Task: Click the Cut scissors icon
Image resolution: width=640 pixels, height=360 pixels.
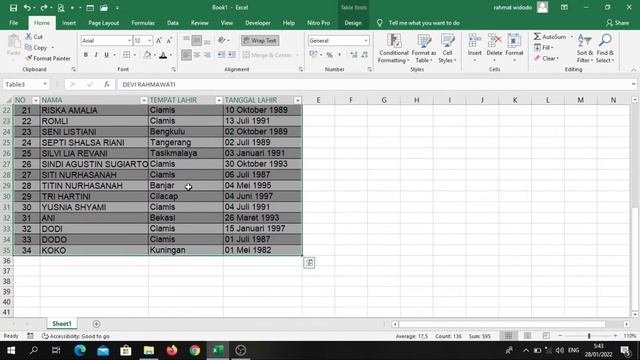Action: (x=29, y=37)
